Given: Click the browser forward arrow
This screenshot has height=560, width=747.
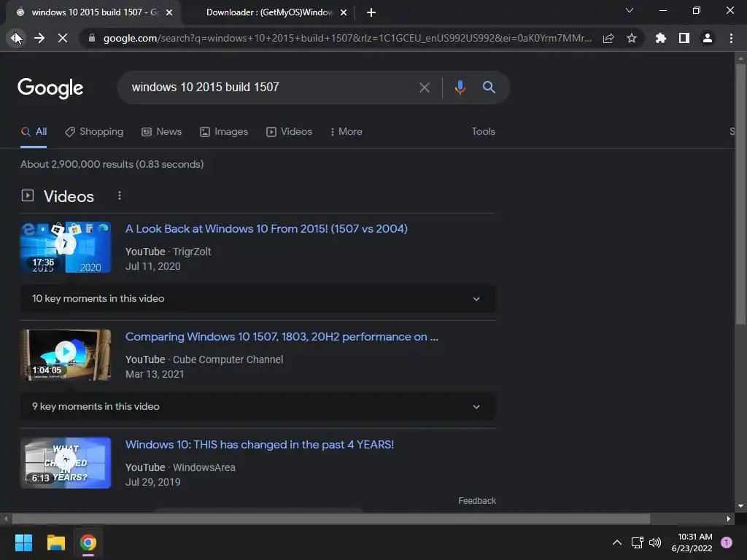Looking at the screenshot, I should tap(39, 38).
